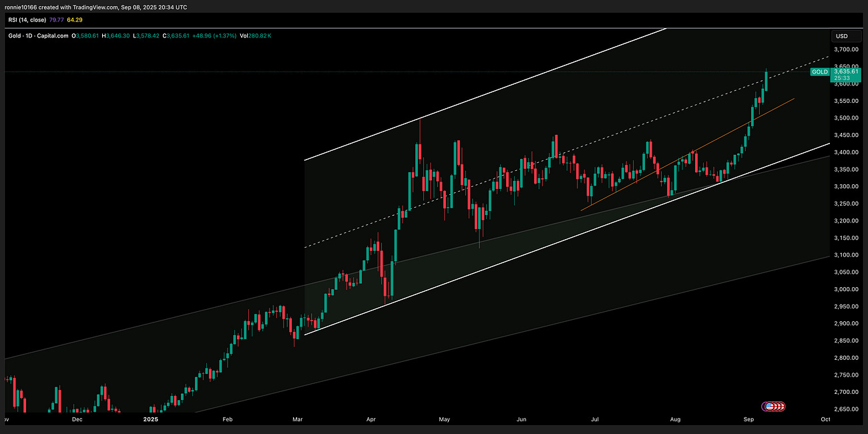Switch to the Sep label on time axis
The image size is (868, 434).
(748, 419)
